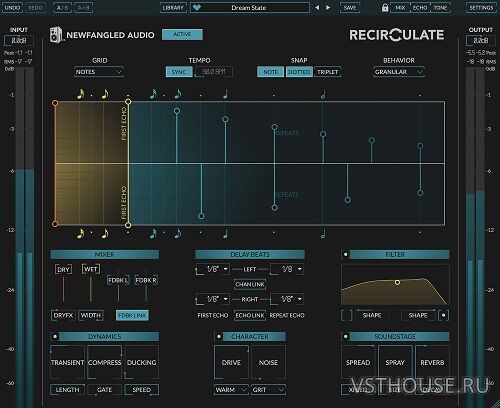
Task: Click the Drive control pad
Action: point(231,362)
